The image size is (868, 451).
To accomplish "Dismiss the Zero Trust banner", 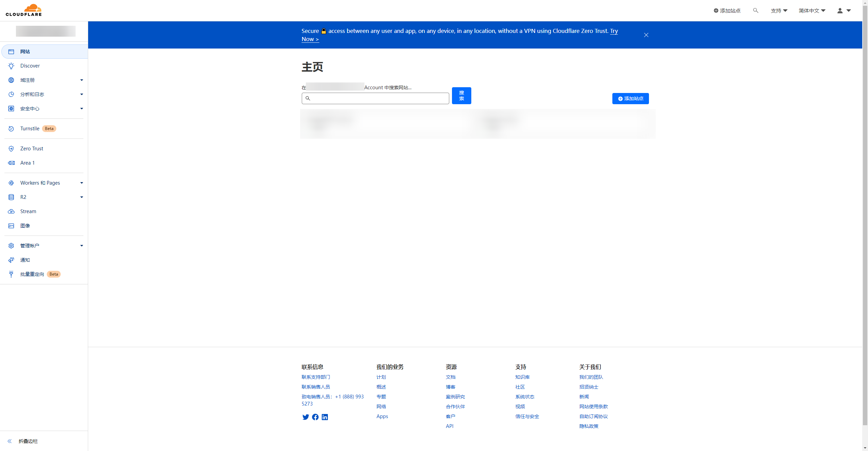I will [646, 35].
